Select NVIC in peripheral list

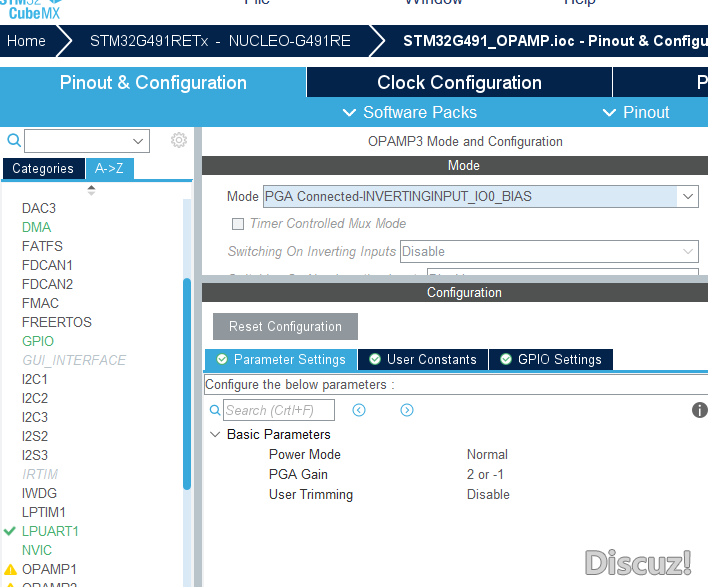pos(37,550)
